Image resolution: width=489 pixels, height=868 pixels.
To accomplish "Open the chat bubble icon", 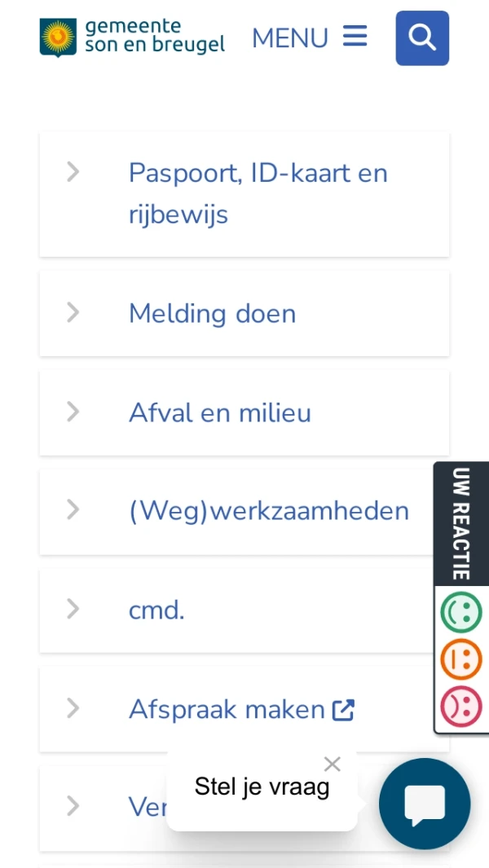I will click(x=424, y=803).
